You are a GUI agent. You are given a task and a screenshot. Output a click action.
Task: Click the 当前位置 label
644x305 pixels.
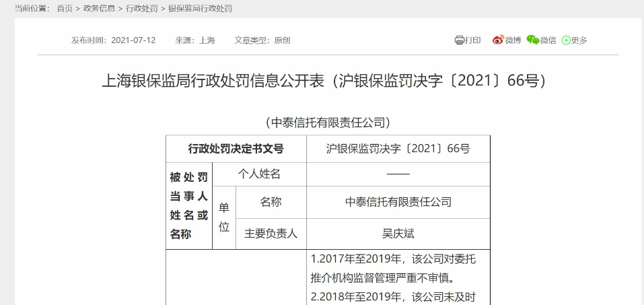[x=32, y=8]
